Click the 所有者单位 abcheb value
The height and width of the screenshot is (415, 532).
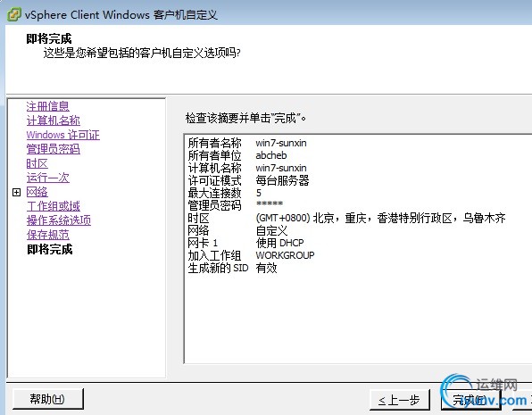pos(271,155)
